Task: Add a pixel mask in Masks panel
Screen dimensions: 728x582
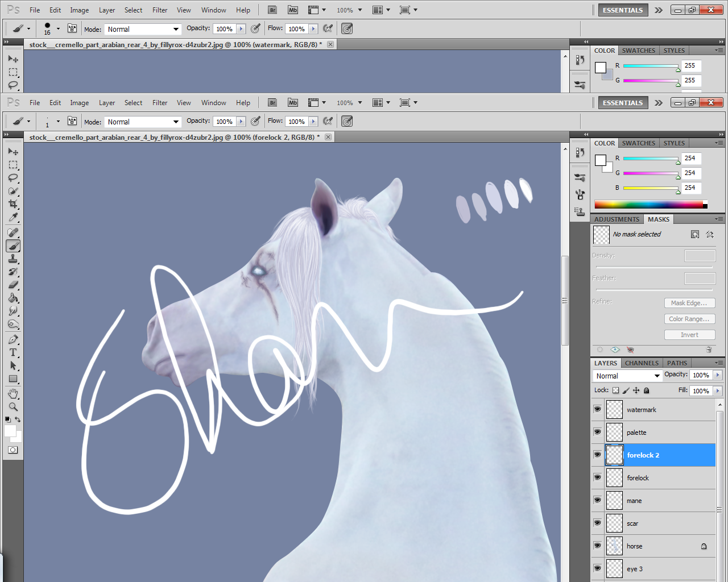Action: tap(695, 234)
